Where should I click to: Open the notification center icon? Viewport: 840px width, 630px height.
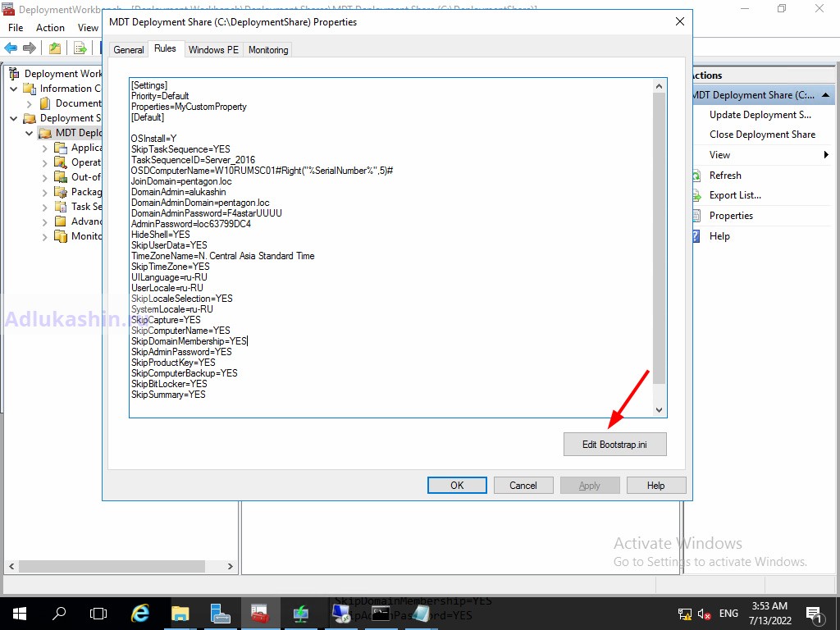click(815, 614)
